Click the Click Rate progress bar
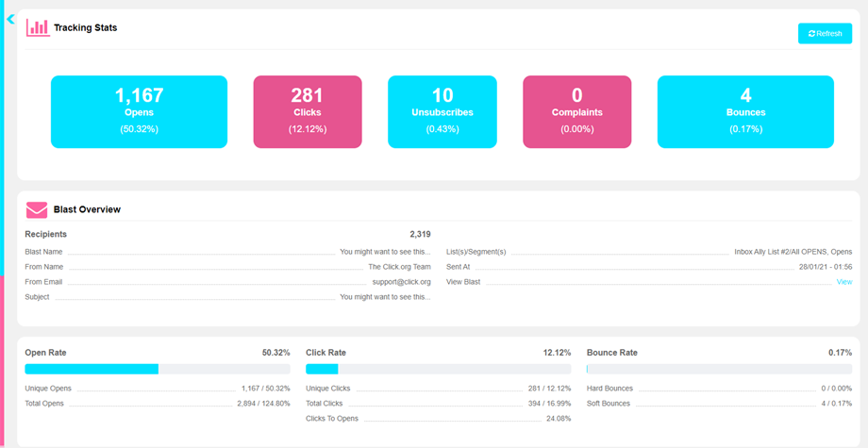868x448 pixels. pyautogui.click(x=438, y=369)
